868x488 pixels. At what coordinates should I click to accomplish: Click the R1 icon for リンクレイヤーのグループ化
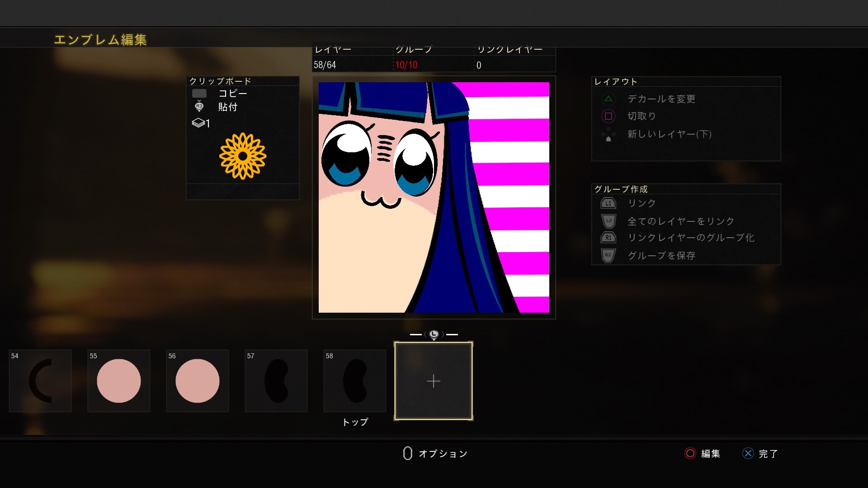[x=608, y=238]
